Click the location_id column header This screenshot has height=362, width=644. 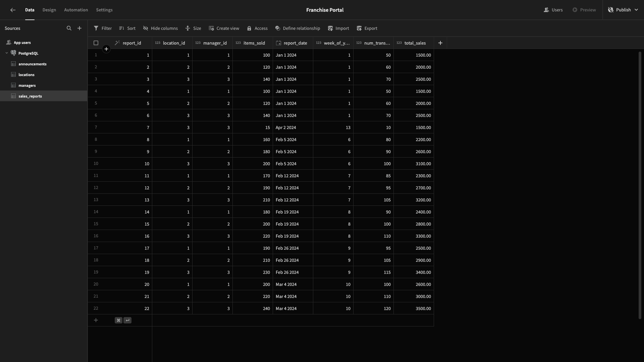172,43
